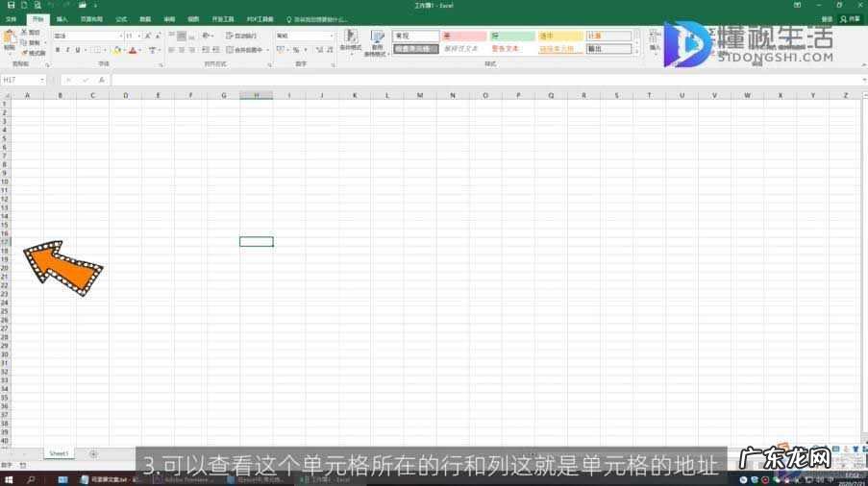Click the Cut scissors icon
Image resolution: width=868 pixels, height=486 pixels.
pos(24,32)
